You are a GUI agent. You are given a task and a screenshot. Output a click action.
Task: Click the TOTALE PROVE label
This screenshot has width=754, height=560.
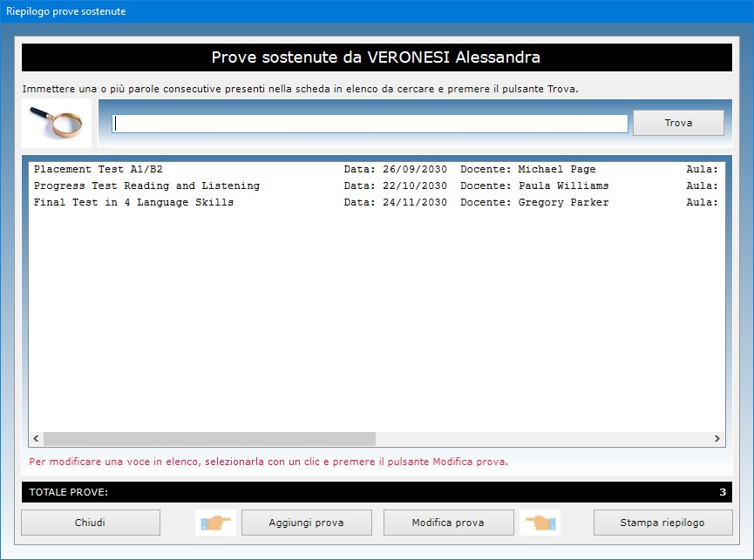tap(69, 492)
